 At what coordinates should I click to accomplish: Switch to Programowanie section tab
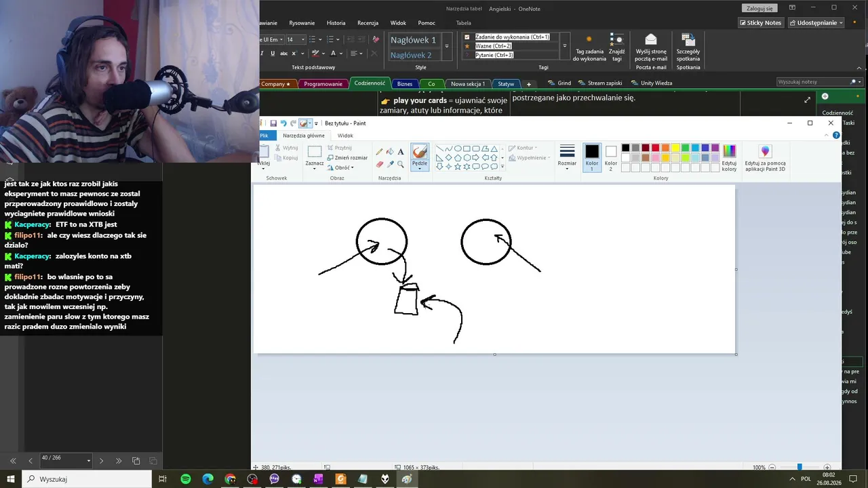(x=323, y=84)
